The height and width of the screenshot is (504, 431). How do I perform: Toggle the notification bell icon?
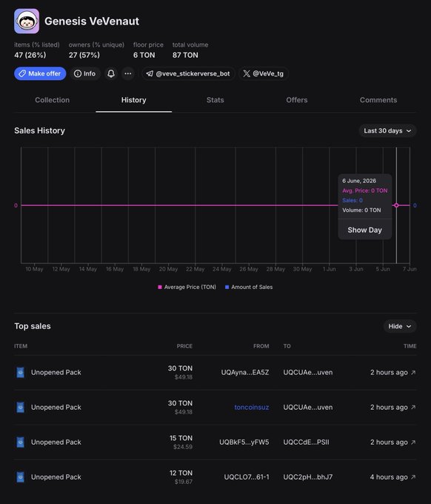(x=111, y=73)
